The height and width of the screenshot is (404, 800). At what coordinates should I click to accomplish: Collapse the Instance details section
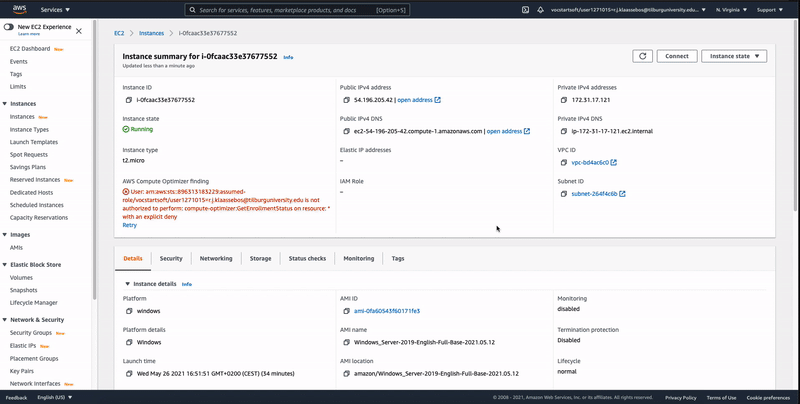[x=127, y=284]
